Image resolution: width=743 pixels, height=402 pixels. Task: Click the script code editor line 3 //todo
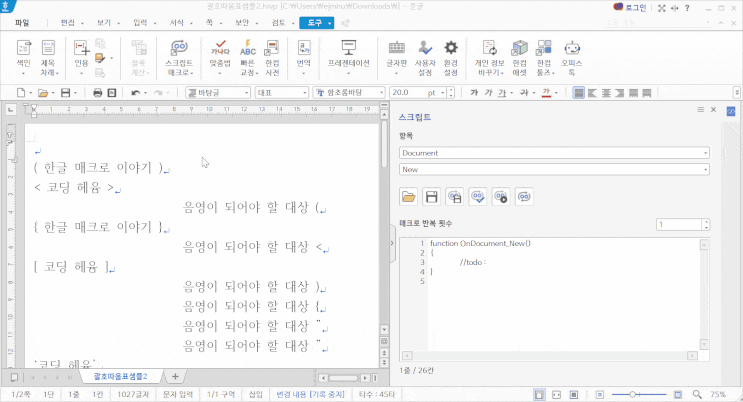point(473,262)
